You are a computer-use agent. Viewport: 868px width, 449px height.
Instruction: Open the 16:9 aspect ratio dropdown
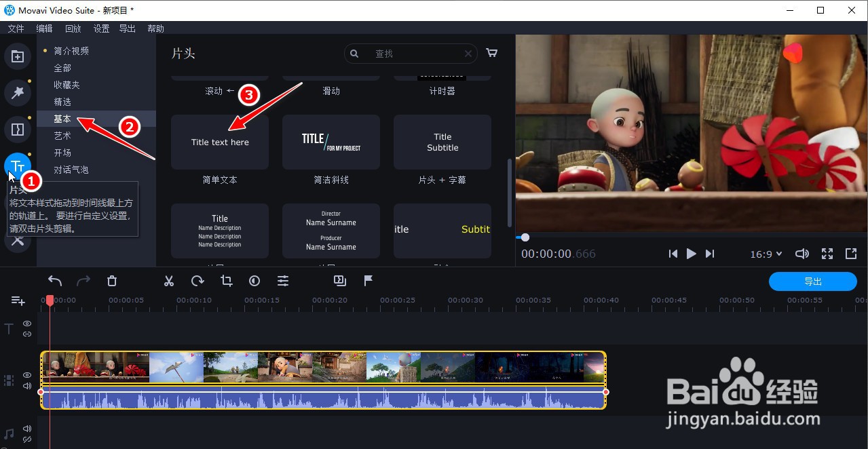click(x=766, y=254)
